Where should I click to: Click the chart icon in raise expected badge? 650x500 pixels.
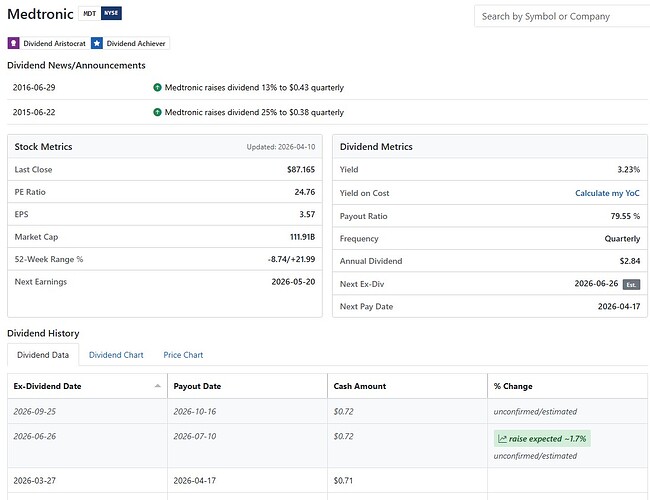pos(502,439)
